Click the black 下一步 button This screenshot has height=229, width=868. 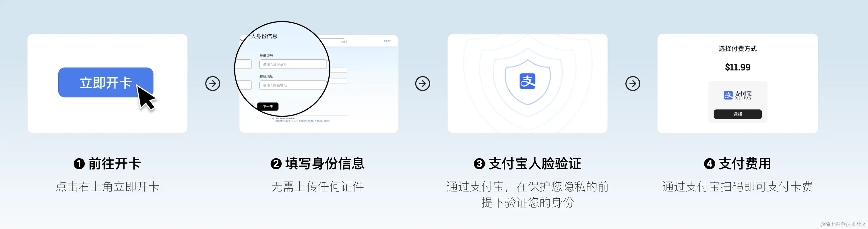click(x=268, y=107)
